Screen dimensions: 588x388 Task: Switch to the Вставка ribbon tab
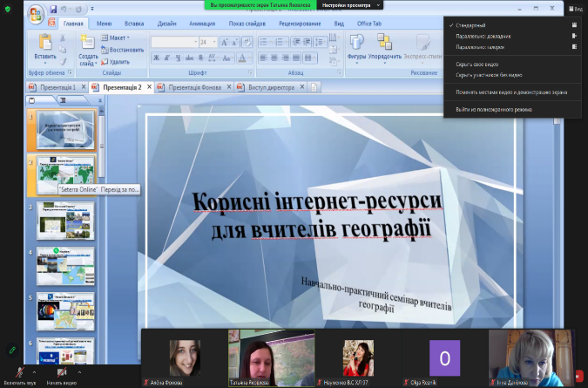pyautogui.click(x=134, y=25)
